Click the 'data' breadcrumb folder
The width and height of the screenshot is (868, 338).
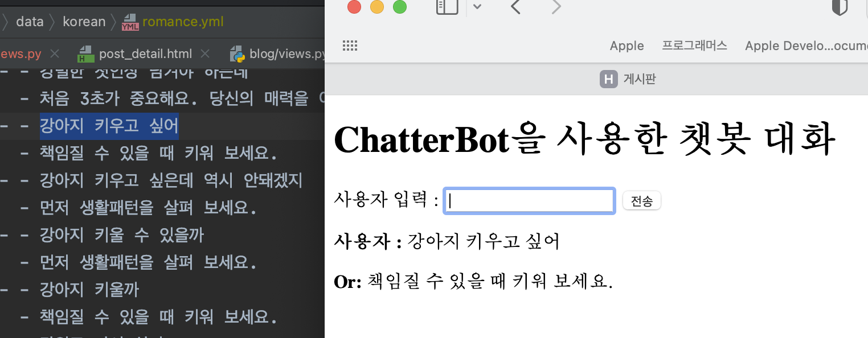tap(30, 22)
